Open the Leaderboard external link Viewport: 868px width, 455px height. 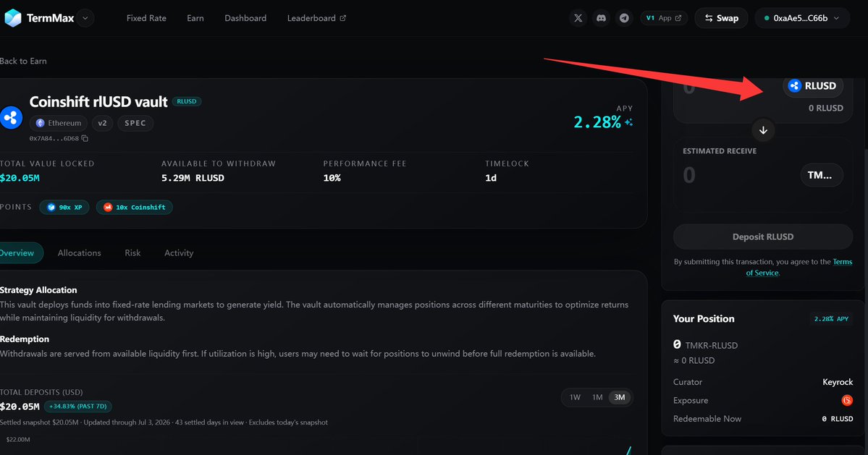[x=316, y=18]
